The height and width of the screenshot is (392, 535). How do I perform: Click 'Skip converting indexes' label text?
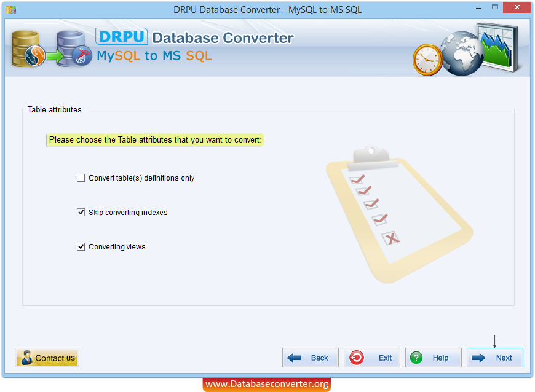coord(128,213)
